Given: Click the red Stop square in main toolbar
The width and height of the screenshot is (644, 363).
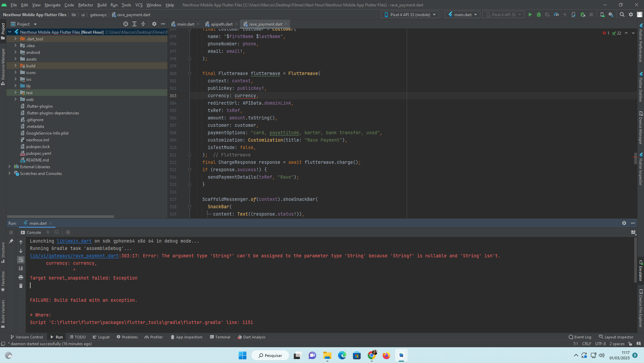Looking at the screenshot, I should 591,15.
